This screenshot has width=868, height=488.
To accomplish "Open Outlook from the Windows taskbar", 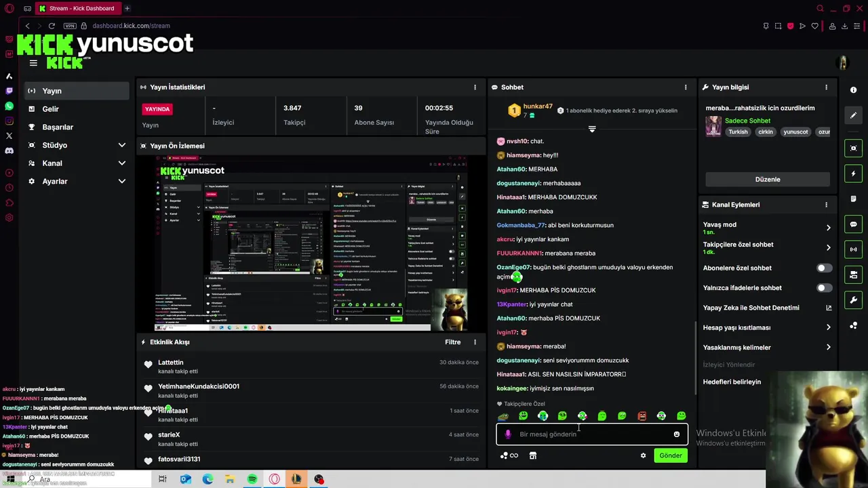I will (186, 479).
